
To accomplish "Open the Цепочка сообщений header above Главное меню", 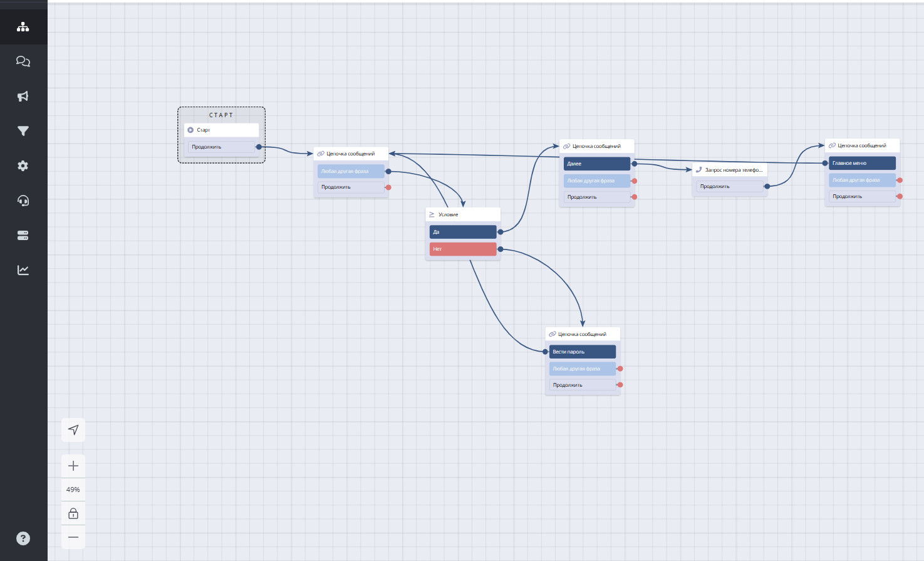I will (863, 145).
